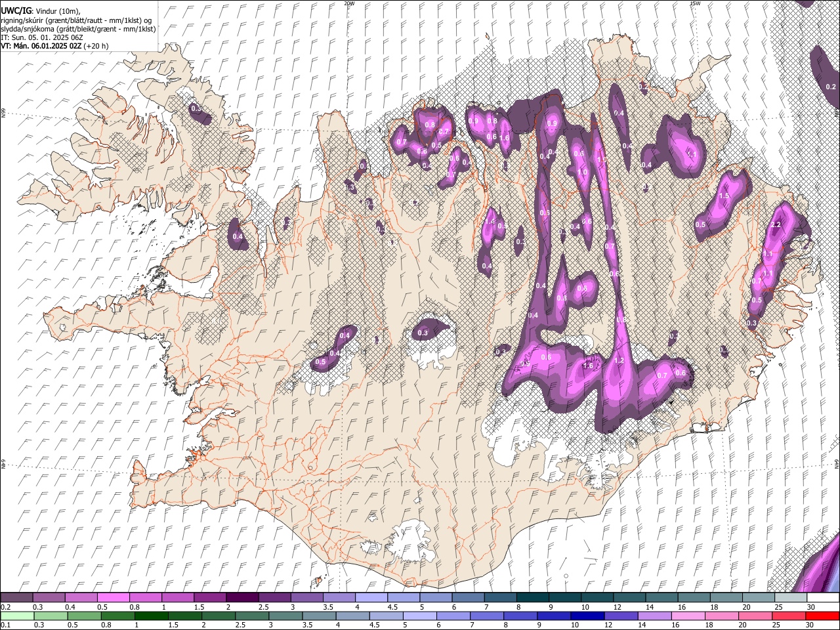Click the '0.2' label starting the upper legend row

point(5,607)
